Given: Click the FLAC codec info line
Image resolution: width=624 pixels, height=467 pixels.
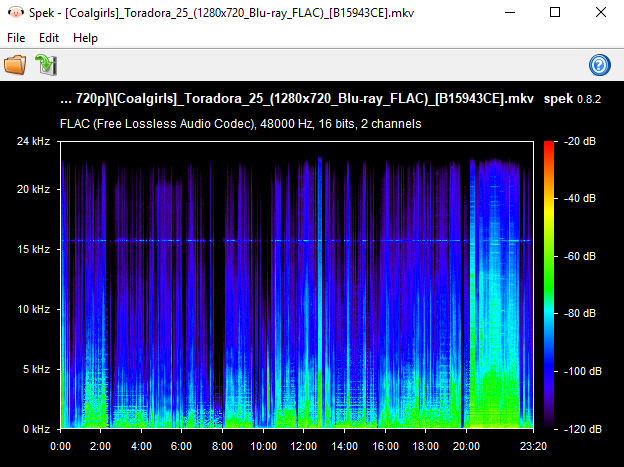Looking at the screenshot, I should coord(240,124).
